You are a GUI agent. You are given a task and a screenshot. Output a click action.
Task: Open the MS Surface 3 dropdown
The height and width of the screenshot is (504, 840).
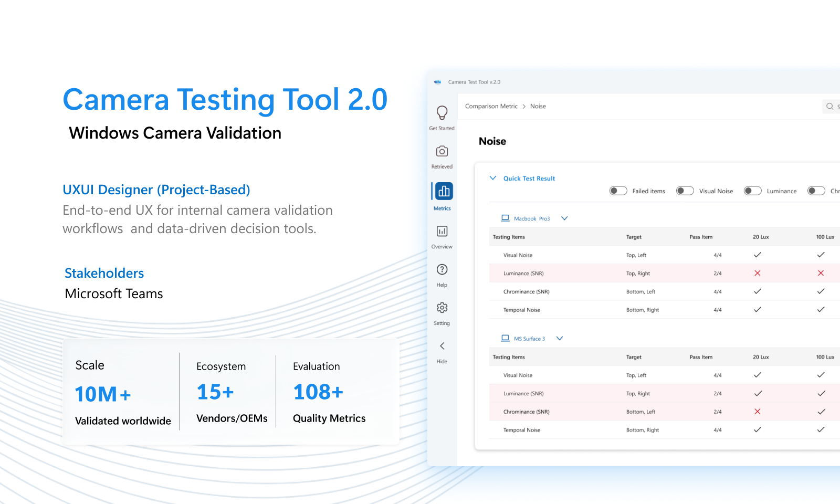[559, 338]
